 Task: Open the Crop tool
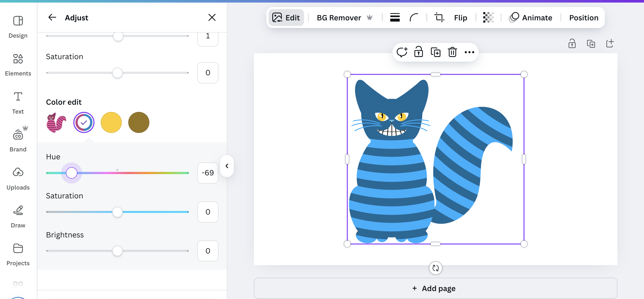coord(439,17)
